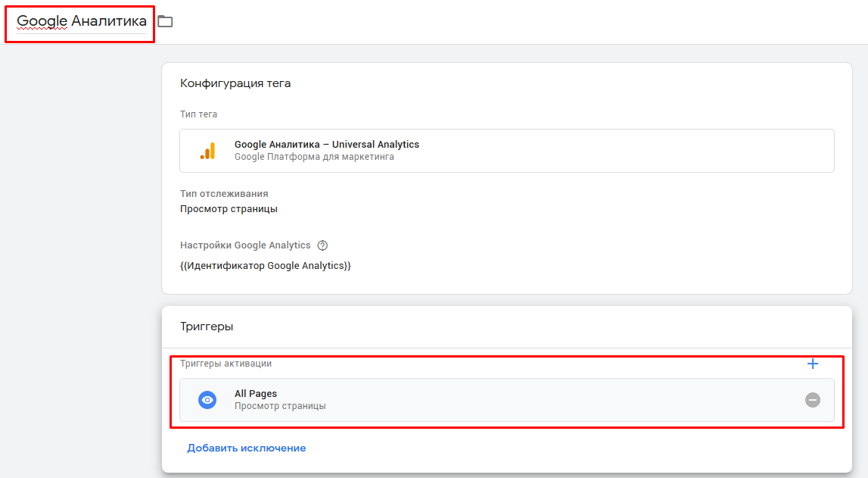
Task: Edit the tag name field Google Аналитика
Action: [x=82, y=21]
